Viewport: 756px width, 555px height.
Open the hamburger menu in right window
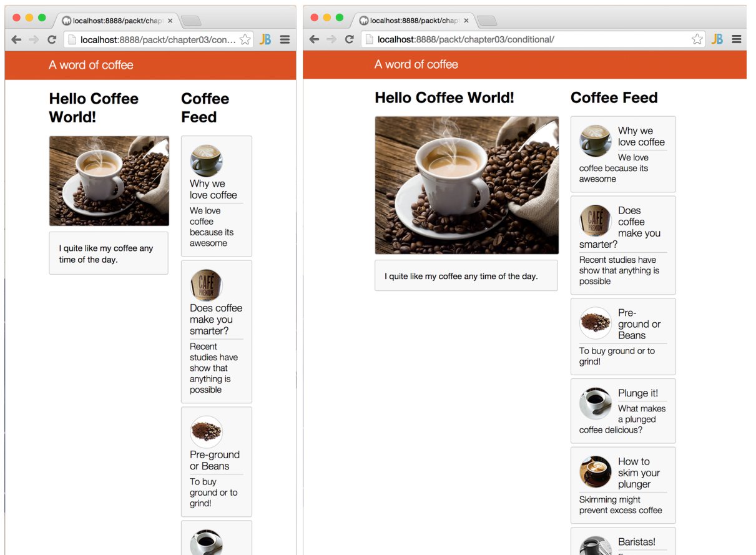pos(737,39)
